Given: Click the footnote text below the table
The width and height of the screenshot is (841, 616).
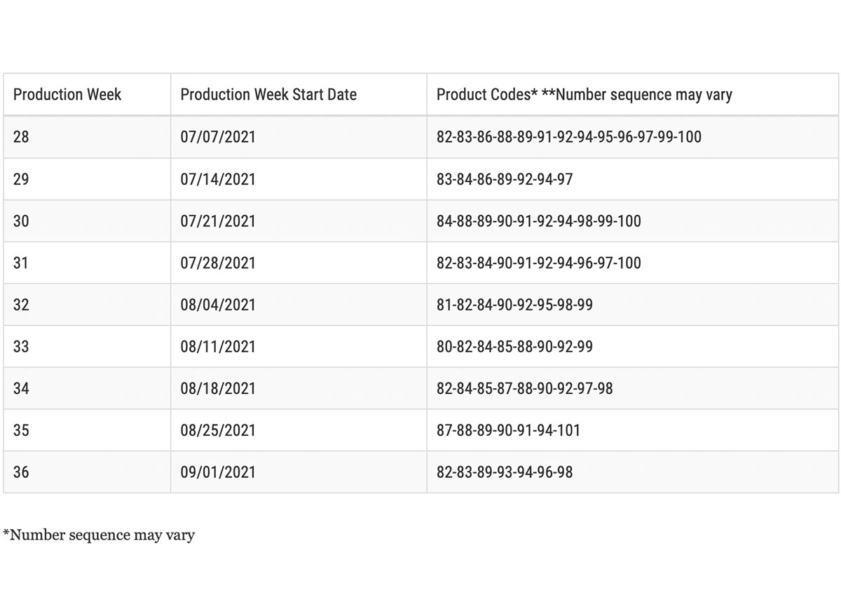Looking at the screenshot, I should click(x=99, y=535).
